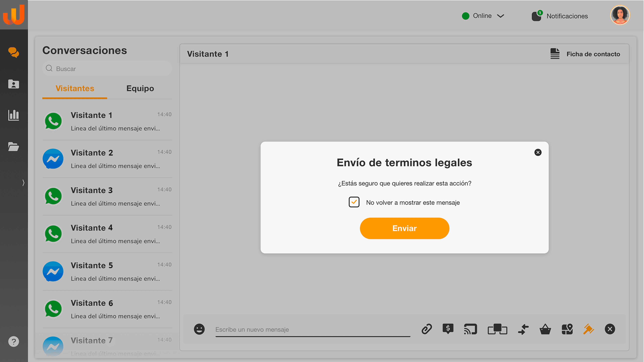Viewport: 644px width, 362px height.
Task: Switch to the Equipo tab
Action: pos(140,88)
